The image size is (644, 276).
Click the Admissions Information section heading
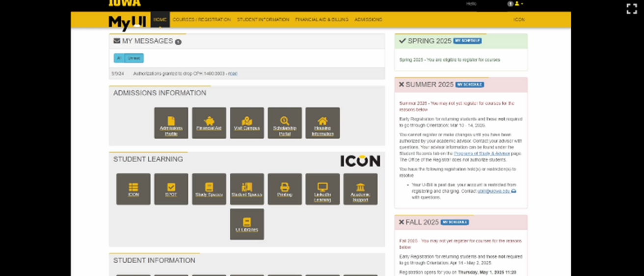pos(160,93)
